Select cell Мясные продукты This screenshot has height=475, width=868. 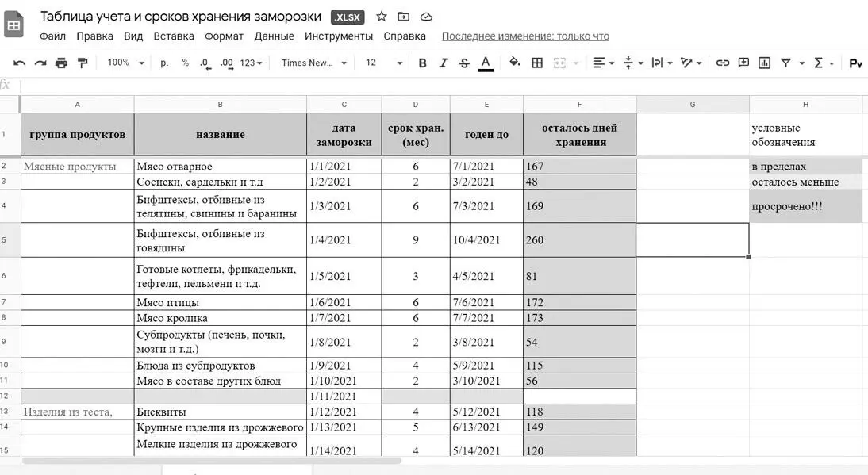coord(78,167)
